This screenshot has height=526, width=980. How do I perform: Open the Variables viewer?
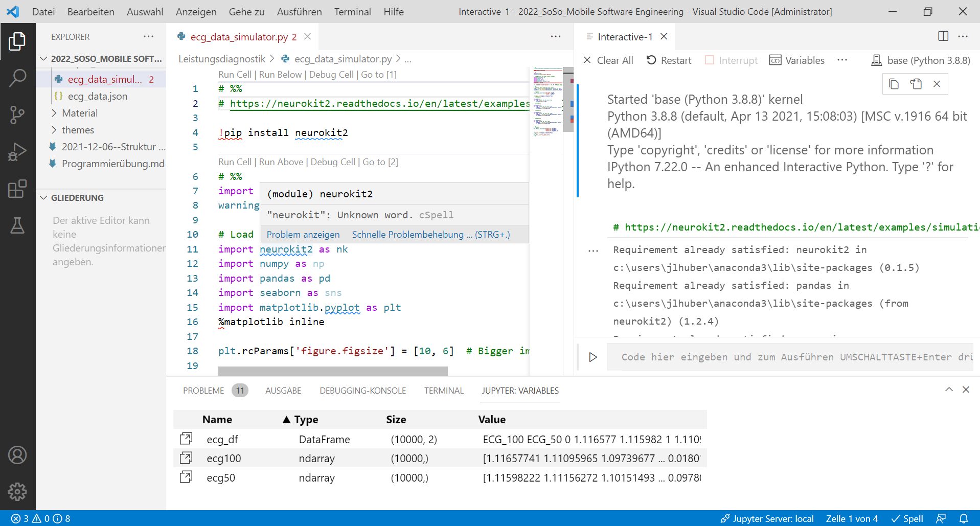797,60
